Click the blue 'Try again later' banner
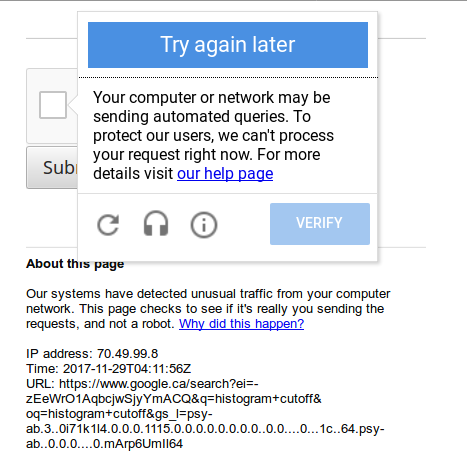 (x=228, y=45)
